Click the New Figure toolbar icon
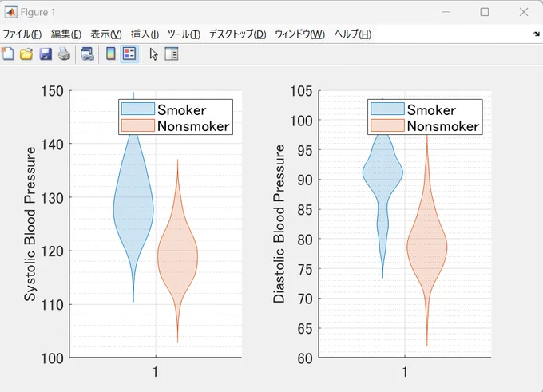The height and width of the screenshot is (392, 543). click(x=8, y=54)
